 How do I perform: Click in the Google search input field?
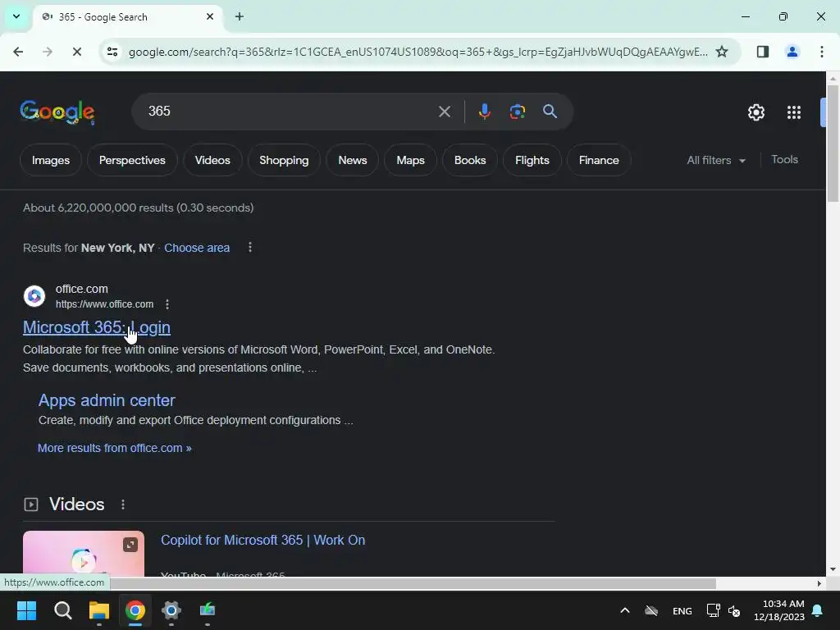coord(290,112)
